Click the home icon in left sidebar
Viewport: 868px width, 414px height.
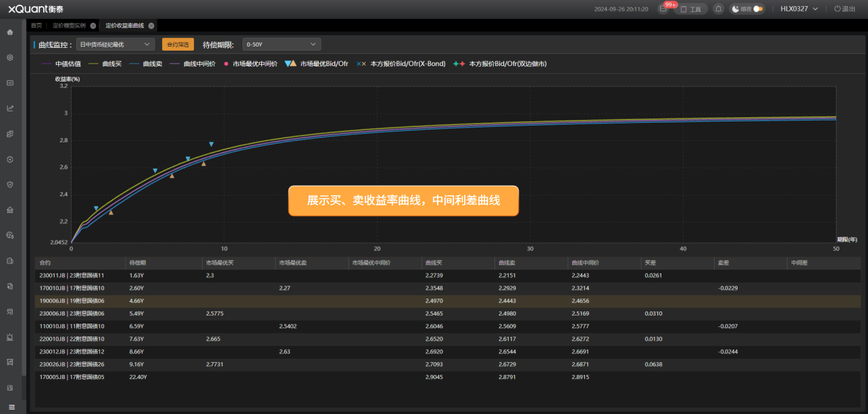[9, 32]
